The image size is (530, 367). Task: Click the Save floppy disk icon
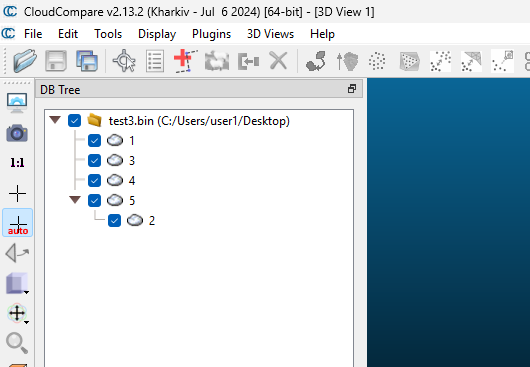coord(56,61)
